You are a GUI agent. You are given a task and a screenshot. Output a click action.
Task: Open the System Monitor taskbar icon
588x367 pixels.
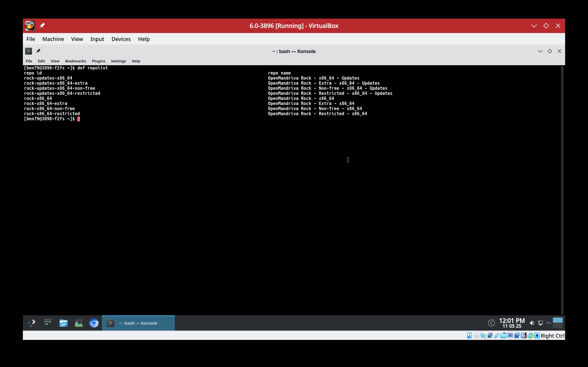point(79,323)
